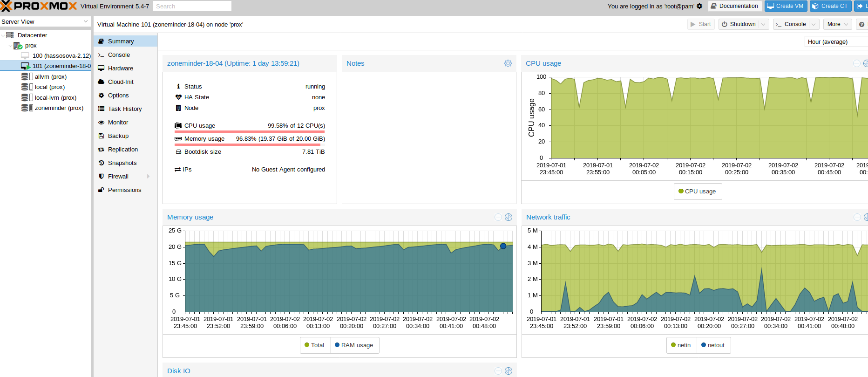Expand the Firewall submenu arrow
868x377 pixels.
click(149, 176)
